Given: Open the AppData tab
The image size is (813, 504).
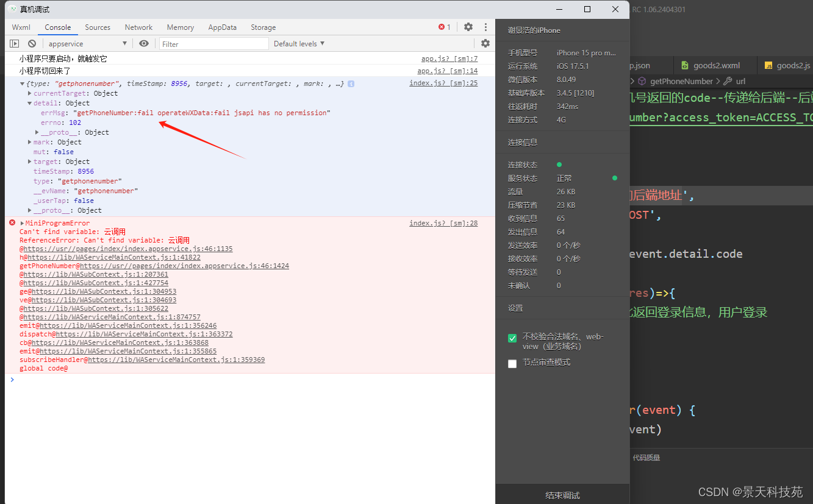Looking at the screenshot, I should (x=223, y=27).
